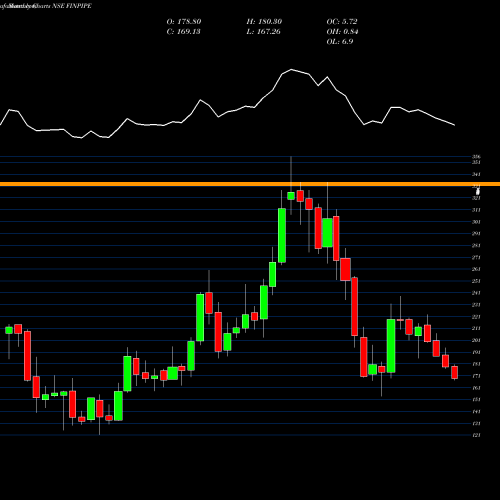This screenshot has width=500, height=500.
Task: Click the 121 price axis label
Action: (x=476, y=435)
